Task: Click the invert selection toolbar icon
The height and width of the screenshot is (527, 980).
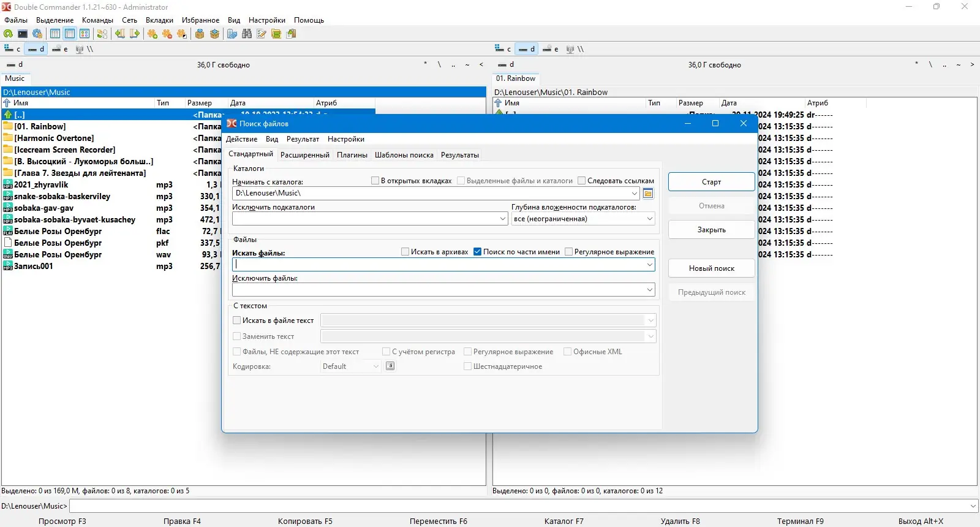Action: point(182,34)
